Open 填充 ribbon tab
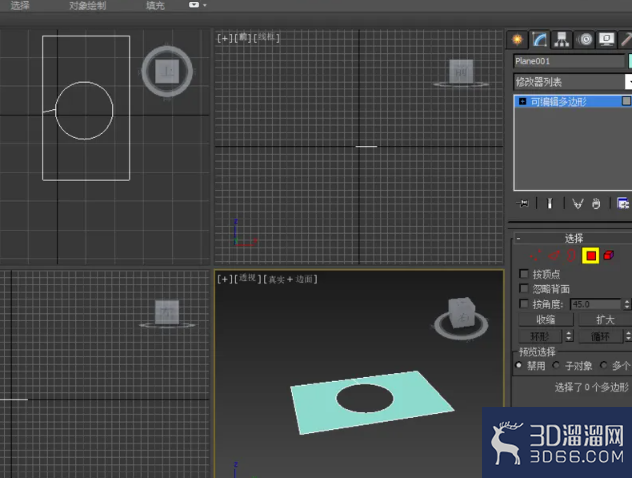 pyautogui.click(x=155, y=5)
